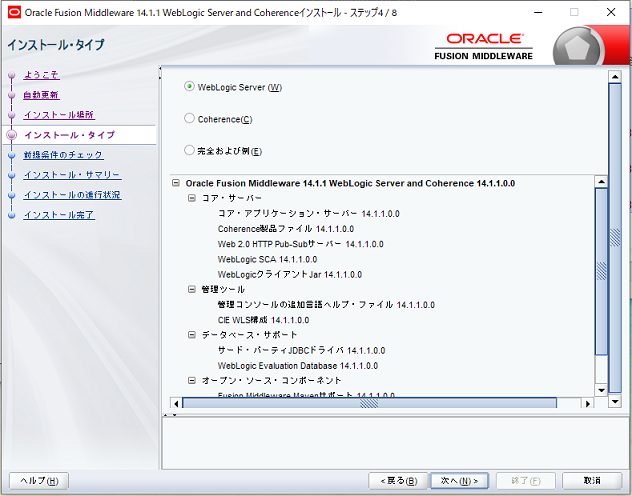Click the Oracle icon in title bar
Image resolution: width=632 pixels, height=496 pixels.
click(x=14, y=12)
